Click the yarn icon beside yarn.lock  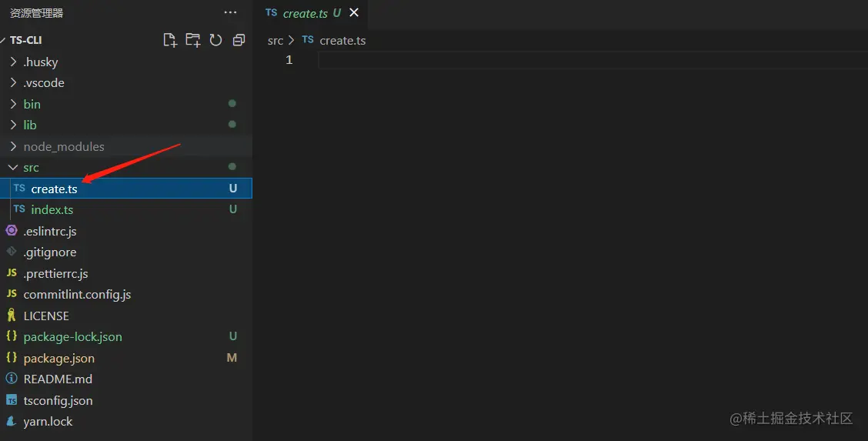[11, 421]
